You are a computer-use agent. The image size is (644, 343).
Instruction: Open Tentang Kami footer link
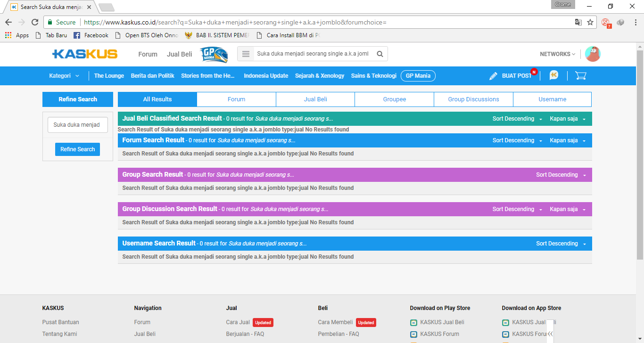[x=59, y=334]
